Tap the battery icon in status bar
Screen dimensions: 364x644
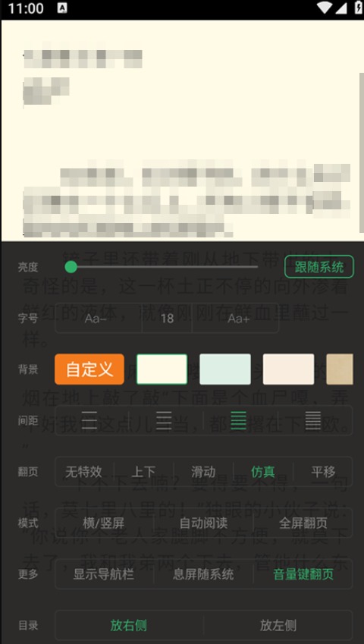(x=358, y=8)
